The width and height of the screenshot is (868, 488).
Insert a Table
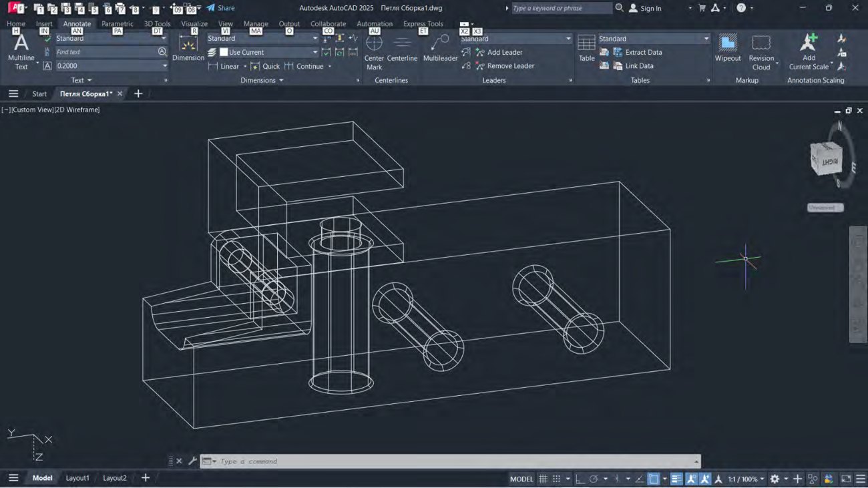tap(586, 48)
